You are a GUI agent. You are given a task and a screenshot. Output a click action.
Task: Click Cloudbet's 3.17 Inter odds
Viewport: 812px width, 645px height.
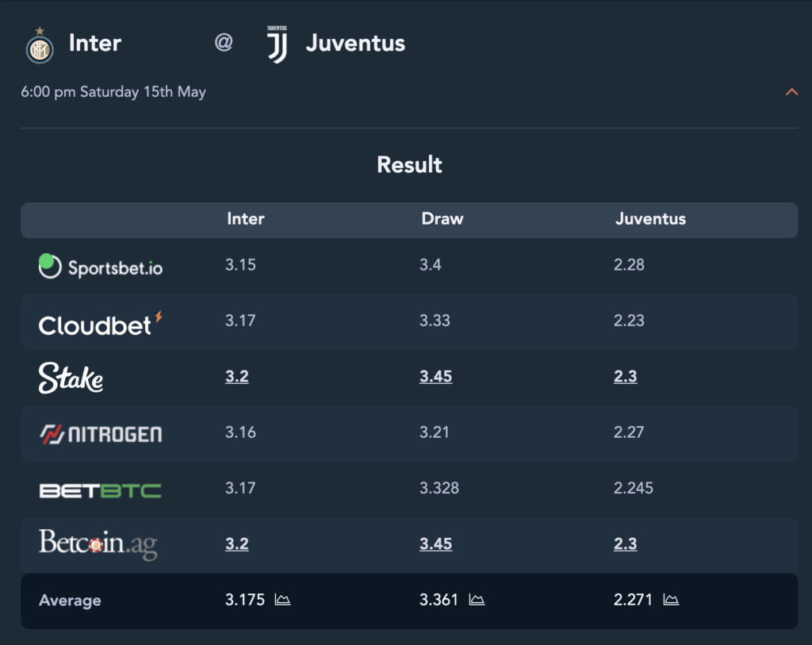pyautogui.click(x=240, y=321)
